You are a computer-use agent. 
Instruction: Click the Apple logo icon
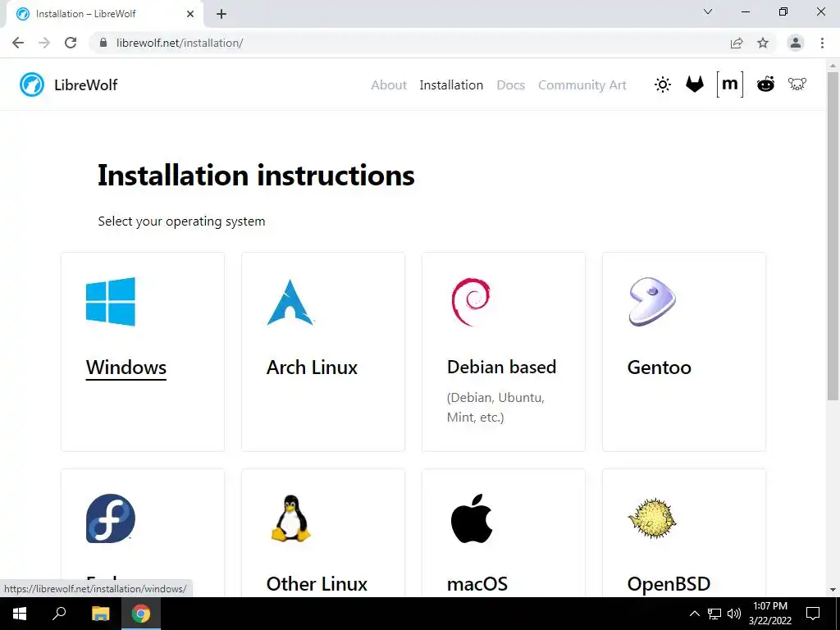[472, 518]
